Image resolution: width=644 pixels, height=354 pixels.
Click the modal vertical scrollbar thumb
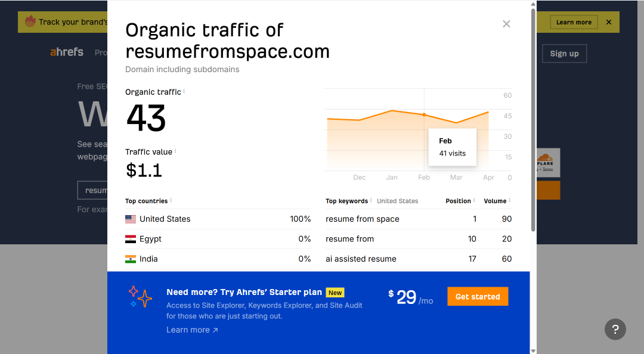pos(533,119)
